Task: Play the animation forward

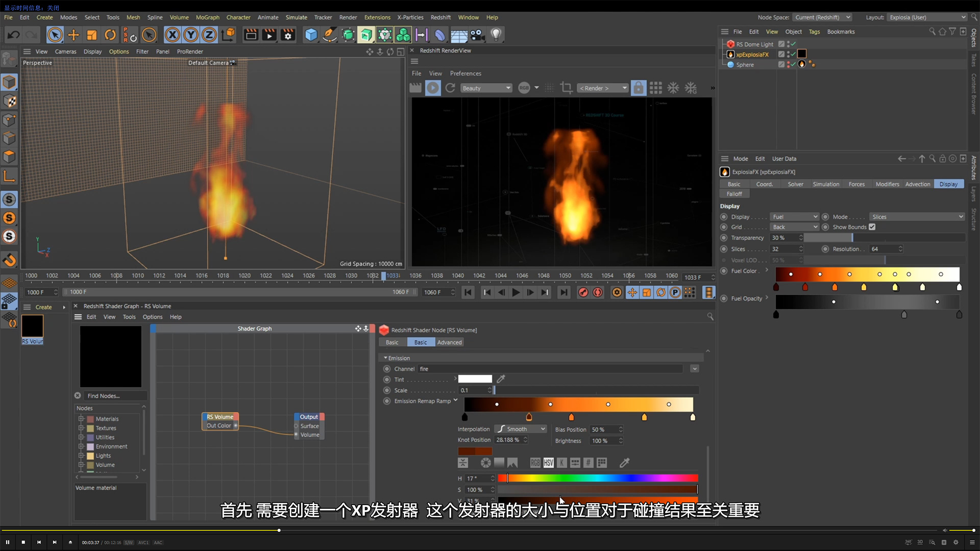Action: 516,292
